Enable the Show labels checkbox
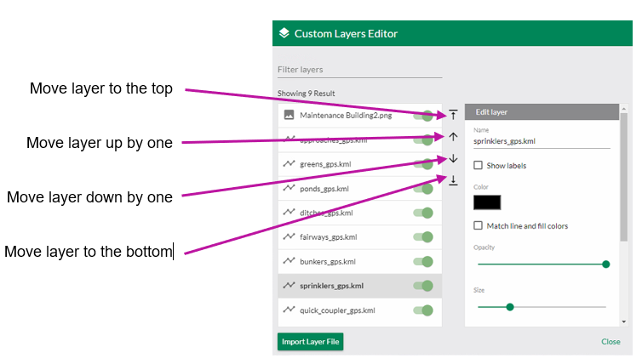The width and height of the screenshot is (642, 364). point(478,165)
